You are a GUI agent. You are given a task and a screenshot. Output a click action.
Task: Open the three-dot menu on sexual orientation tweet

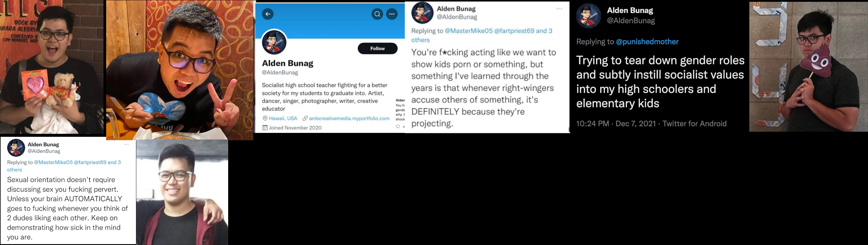pos(126,144)
